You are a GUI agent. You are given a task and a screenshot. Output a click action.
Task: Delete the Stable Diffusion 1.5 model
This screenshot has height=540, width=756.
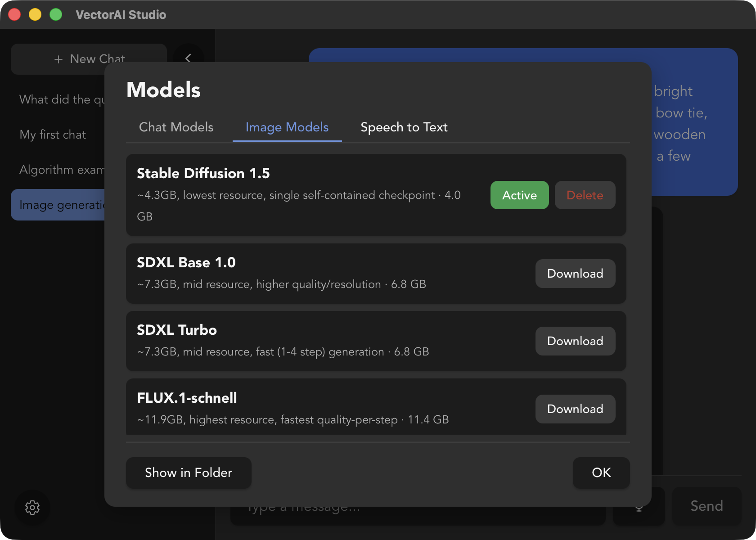(585, 195)
